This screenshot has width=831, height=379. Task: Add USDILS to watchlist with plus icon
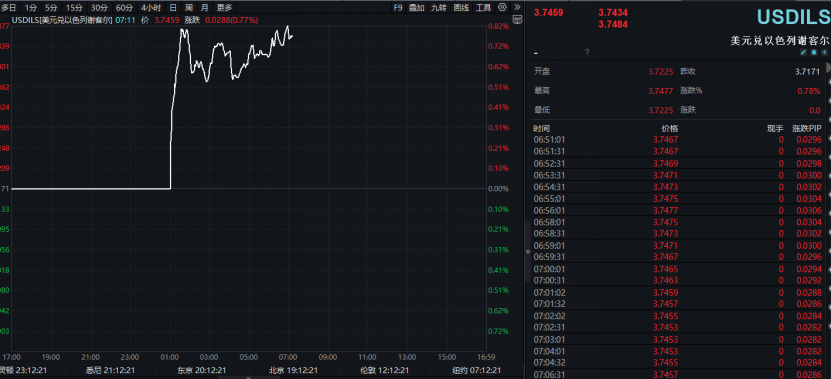click(x=824, y=52)
